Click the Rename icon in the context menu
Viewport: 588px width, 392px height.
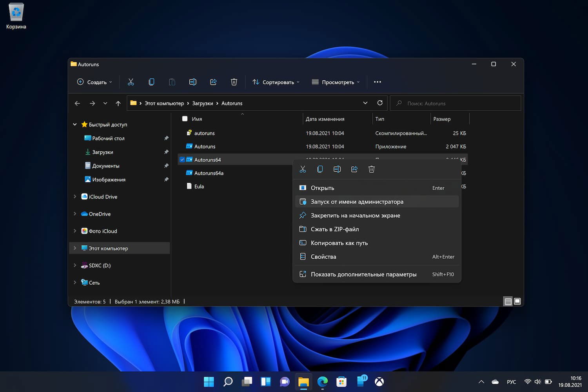[337, 169]
